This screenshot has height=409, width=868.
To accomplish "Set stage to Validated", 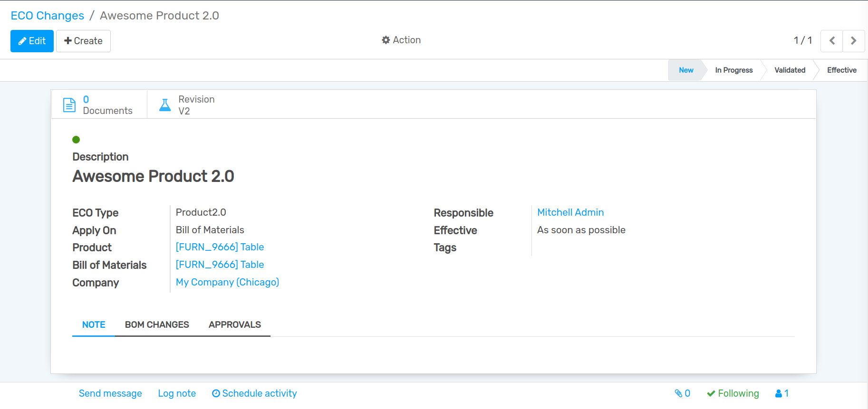I will pos(790,70).
